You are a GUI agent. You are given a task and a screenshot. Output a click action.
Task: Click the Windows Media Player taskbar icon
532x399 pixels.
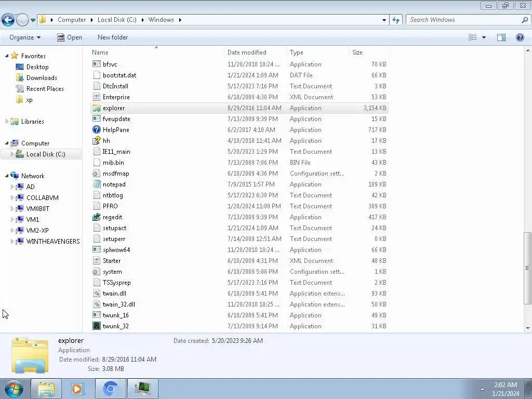click(78, 389)
